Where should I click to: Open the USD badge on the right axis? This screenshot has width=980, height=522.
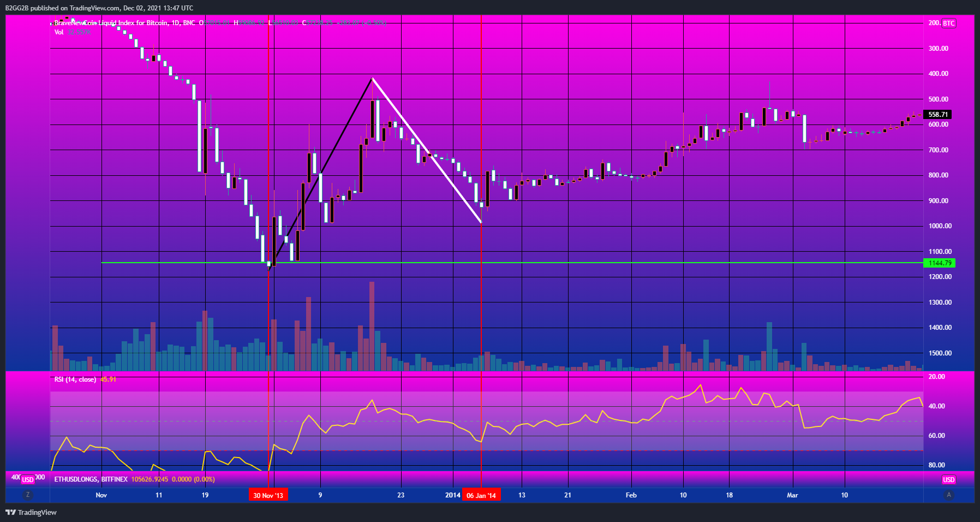click(949, 479)
